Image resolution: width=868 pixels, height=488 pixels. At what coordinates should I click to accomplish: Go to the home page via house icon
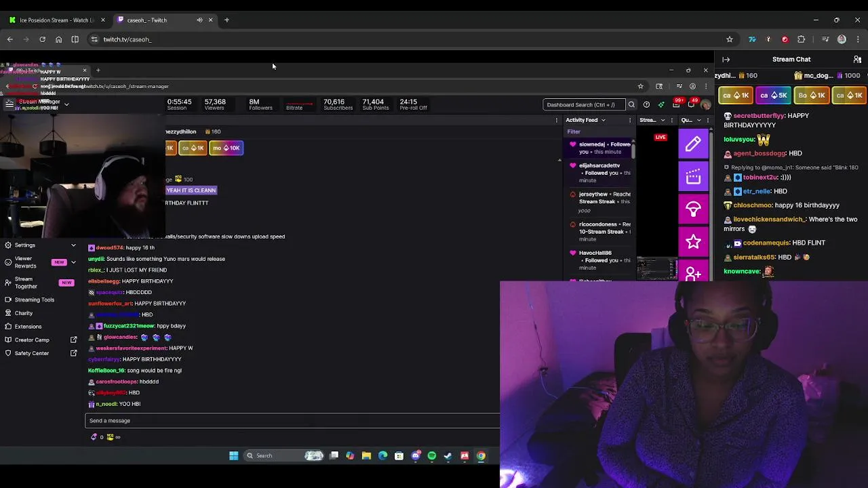click(x=58, y=39)
